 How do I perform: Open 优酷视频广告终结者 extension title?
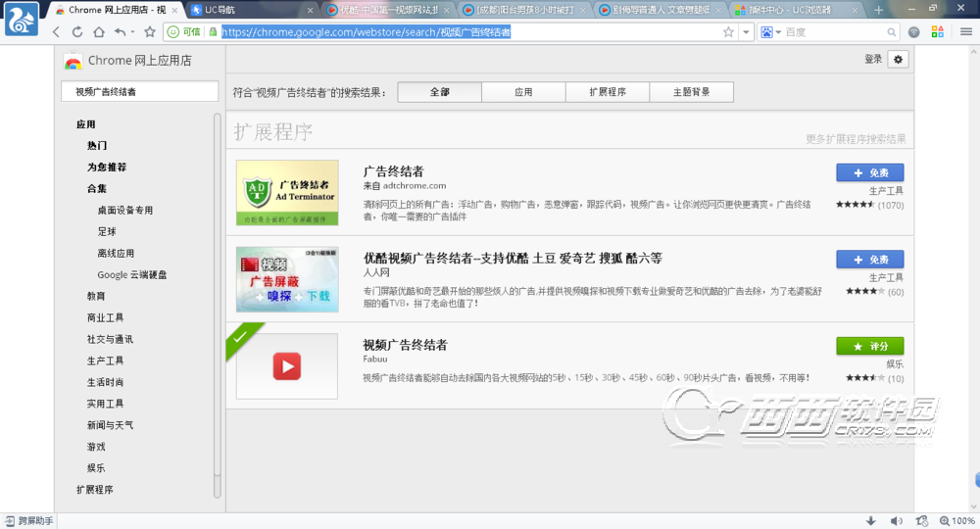click(x=513, y=258)
